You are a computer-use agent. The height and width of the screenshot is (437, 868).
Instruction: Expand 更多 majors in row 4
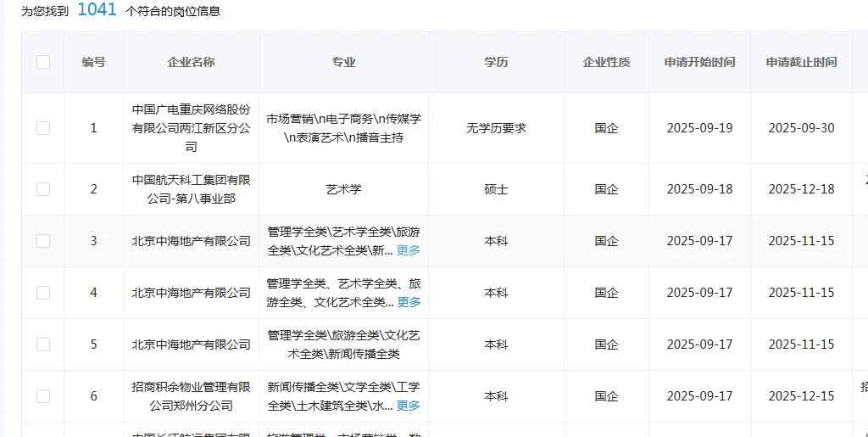pos(409,302)
